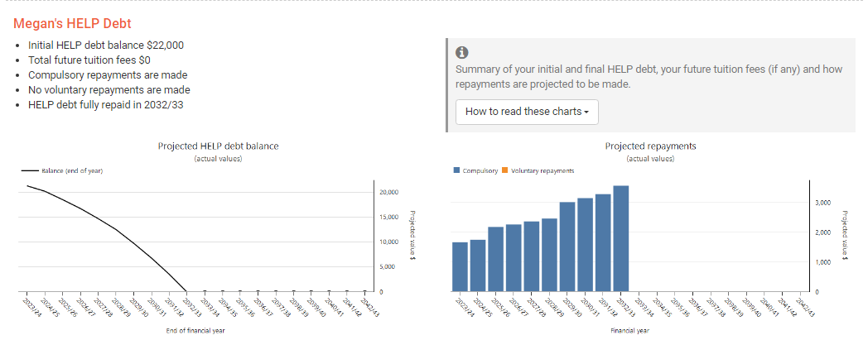The height and width of the screenshot is (340, 868).
Task: Click the 2025/26 repayment bar
Action: pyautogui.click(x=495, y=259)
